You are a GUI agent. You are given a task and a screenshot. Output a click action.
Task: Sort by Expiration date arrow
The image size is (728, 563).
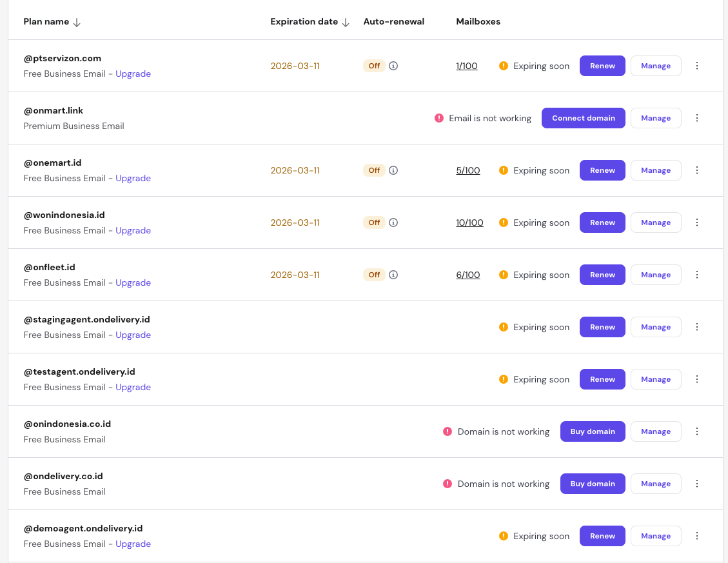346,22
